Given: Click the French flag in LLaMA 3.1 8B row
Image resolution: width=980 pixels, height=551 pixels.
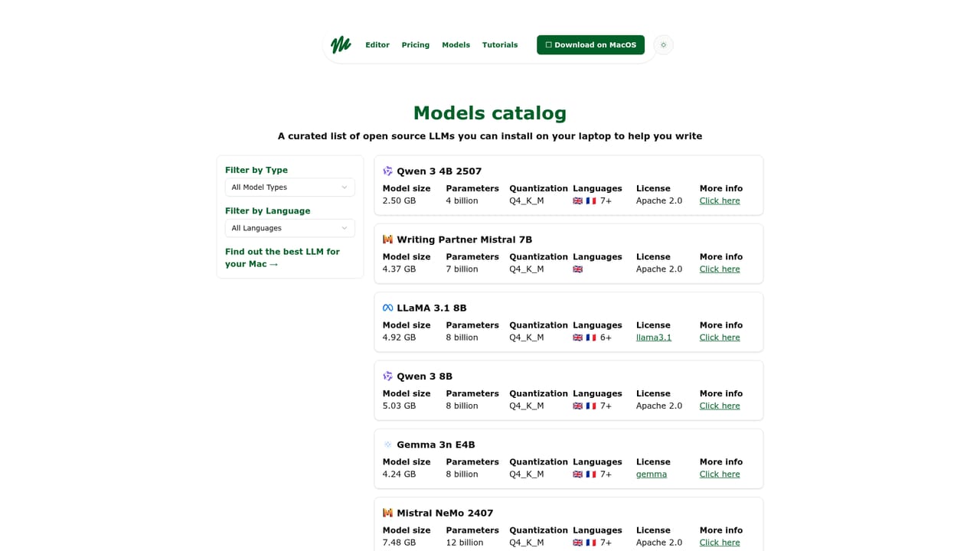Looking at the screenshot, I should point(591,337).
